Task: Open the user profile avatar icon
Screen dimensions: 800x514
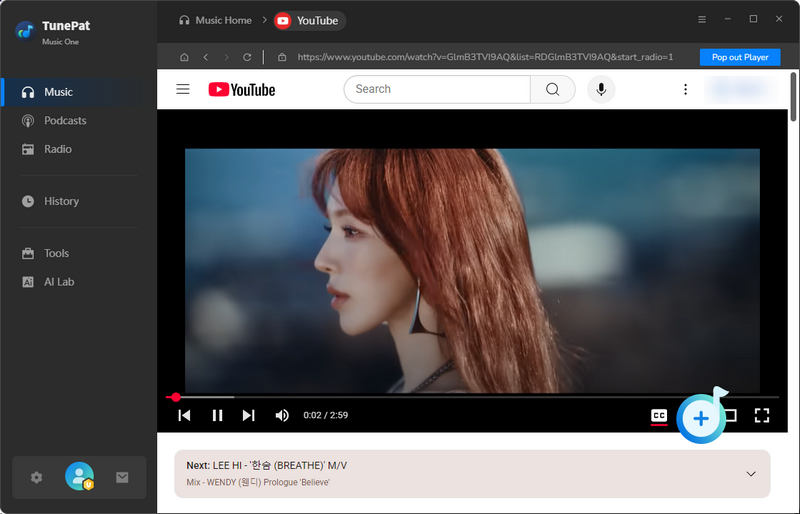Action: (x=79, y=477)
